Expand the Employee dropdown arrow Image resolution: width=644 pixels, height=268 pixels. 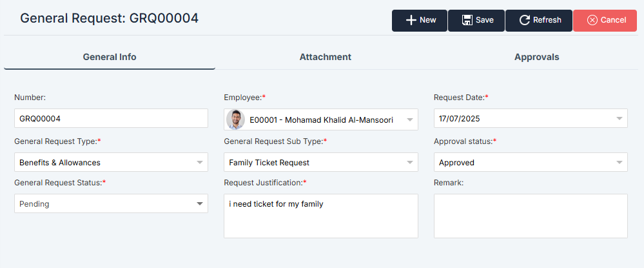pyautogui.click(x=409, y=119)
